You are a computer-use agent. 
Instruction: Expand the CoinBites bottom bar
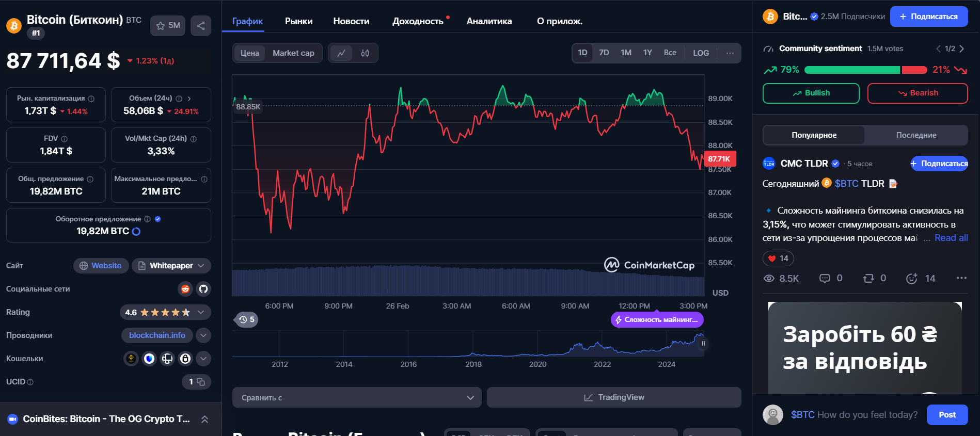204,419
